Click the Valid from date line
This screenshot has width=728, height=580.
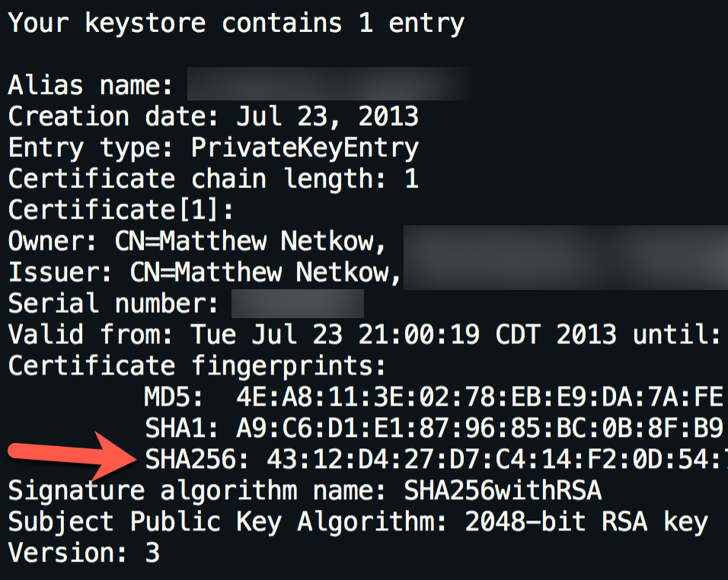[364, 335]
